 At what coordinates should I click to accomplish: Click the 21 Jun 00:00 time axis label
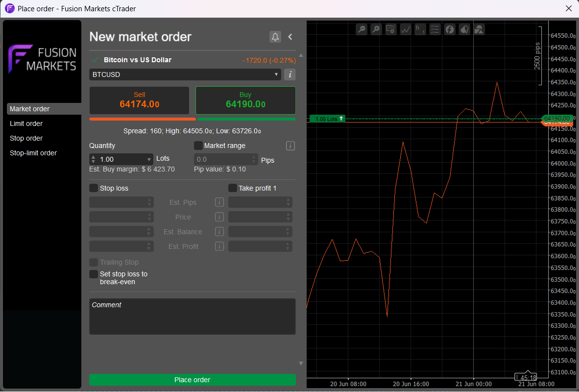pos(474,384)
